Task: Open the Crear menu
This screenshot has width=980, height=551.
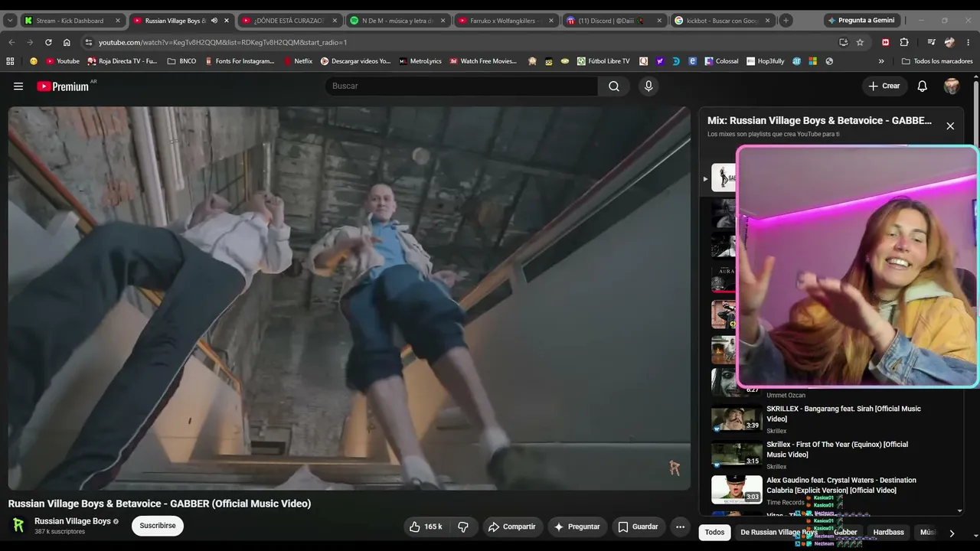Action: click(884, 86)
